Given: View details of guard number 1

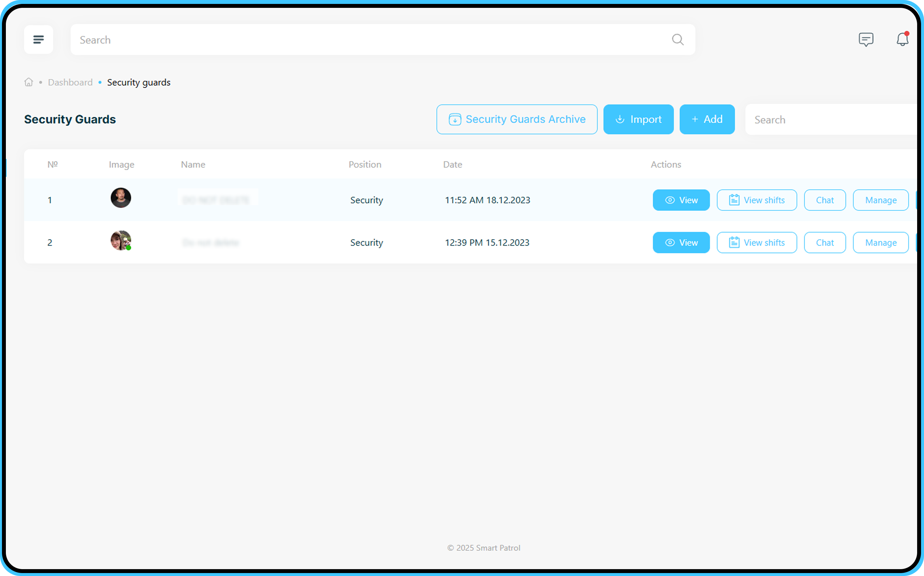Looking at the screenshot, I should point(681,200).
